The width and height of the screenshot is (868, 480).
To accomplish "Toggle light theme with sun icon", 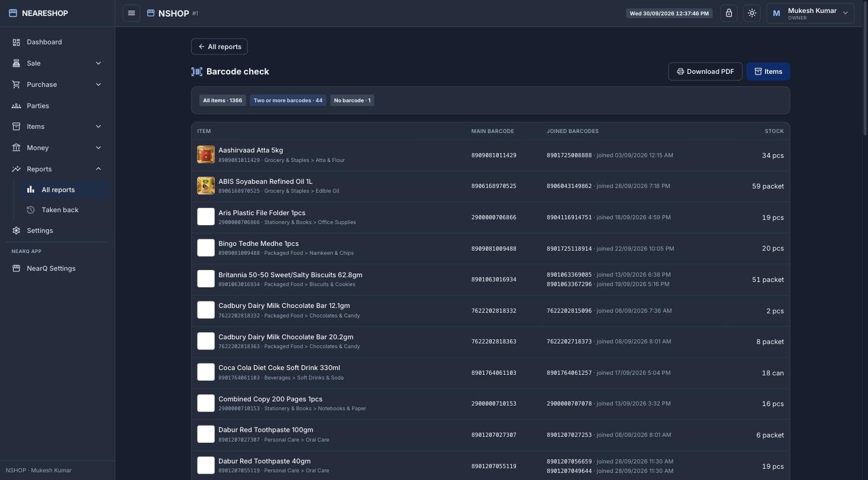I will click(752, 13).
